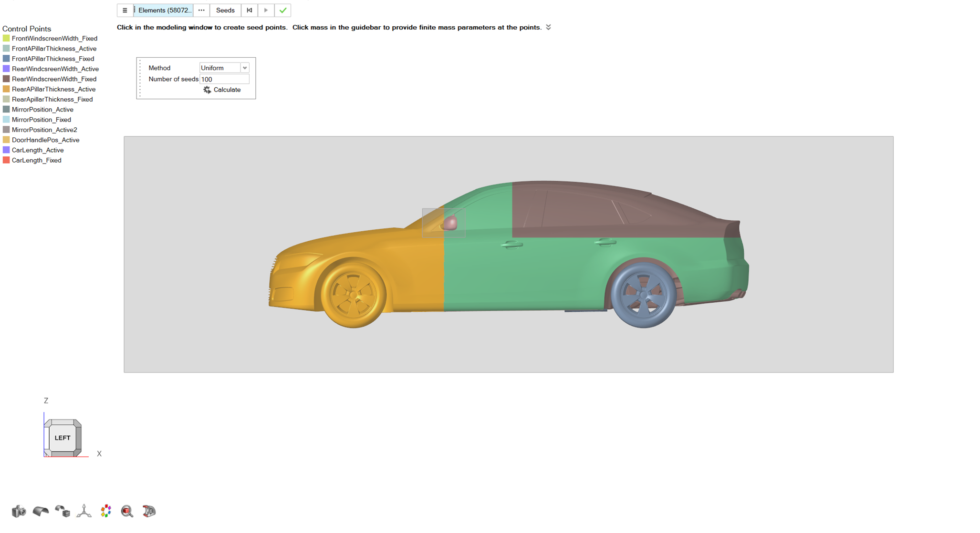Expand the guidebar help text chevron
980x533 pixels.
tap(548, 27)
